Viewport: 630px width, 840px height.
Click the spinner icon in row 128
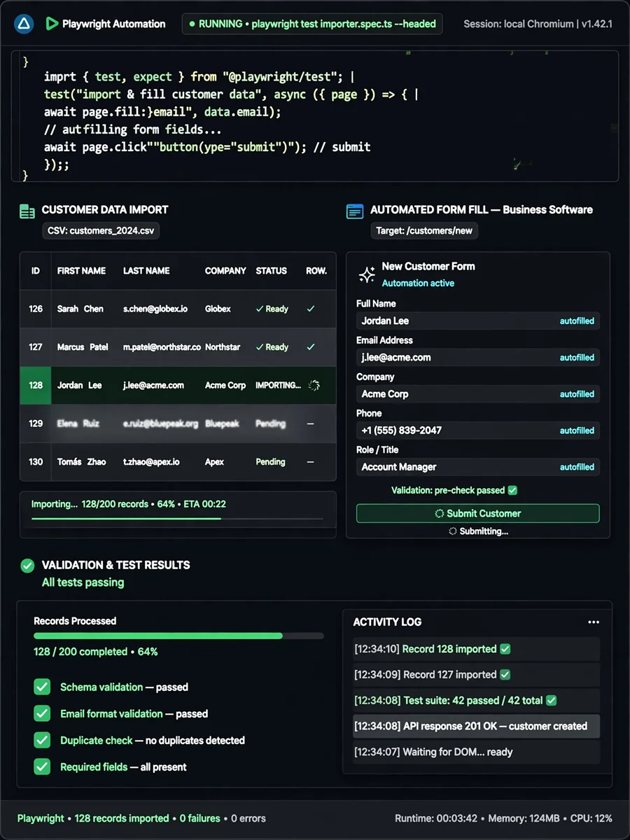314,385
